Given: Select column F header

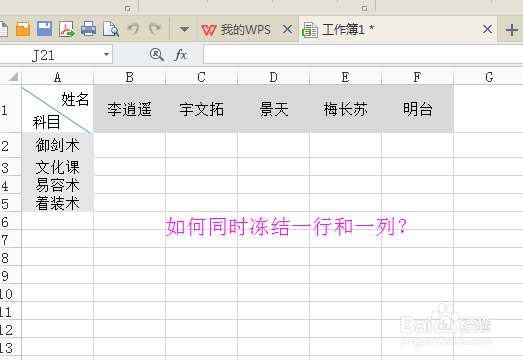Looking at the screenshot, I should pos(418,77).
